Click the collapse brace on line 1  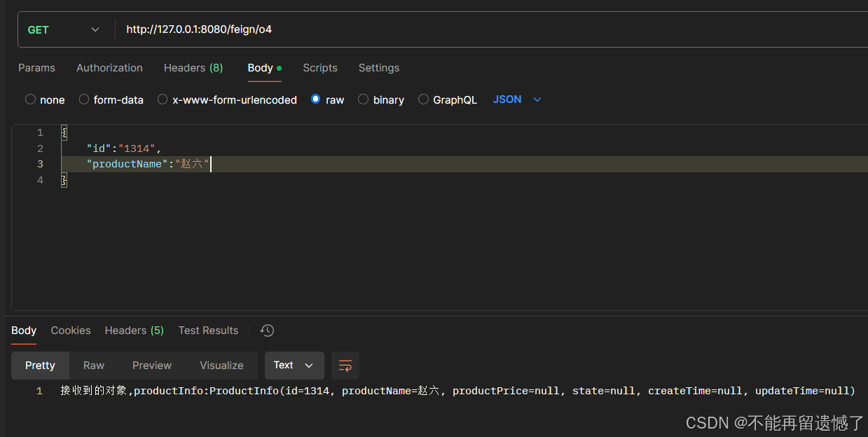coord(63,132)
